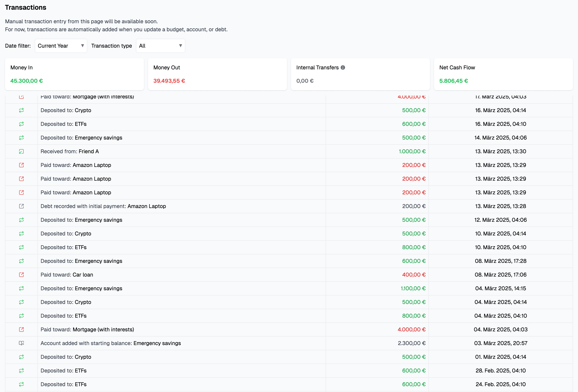Click the incoming icon for Received from Friend A
This screenshot has width=578, height=392.
pyautogui.click(x=21, y=151)
